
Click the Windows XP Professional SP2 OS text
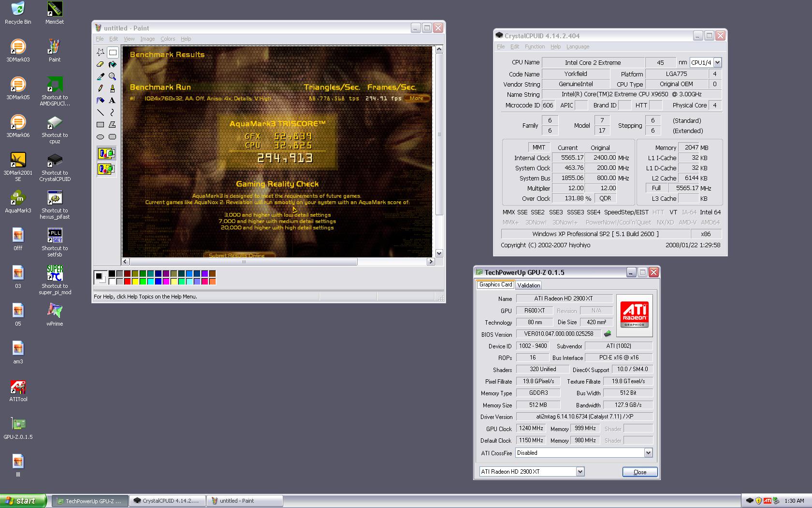click(595, 234)
